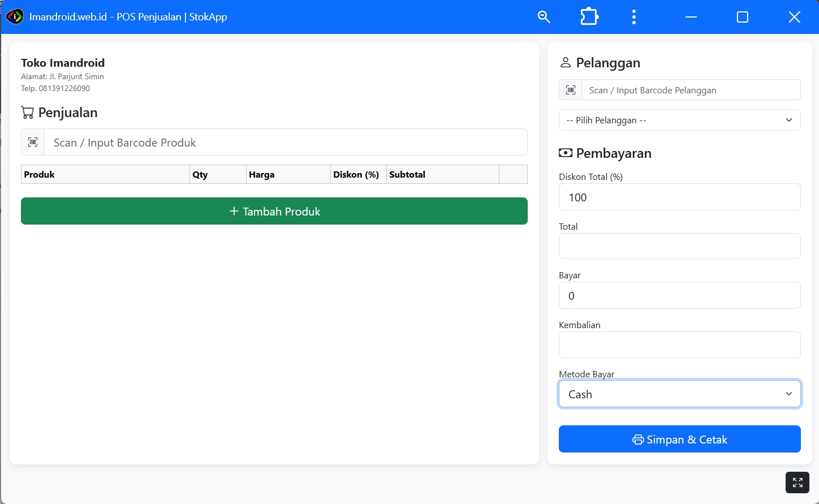This screenshot has height=504, width=819.
Task: Click the Subtotal column header
Action: (x=443, y=174)
